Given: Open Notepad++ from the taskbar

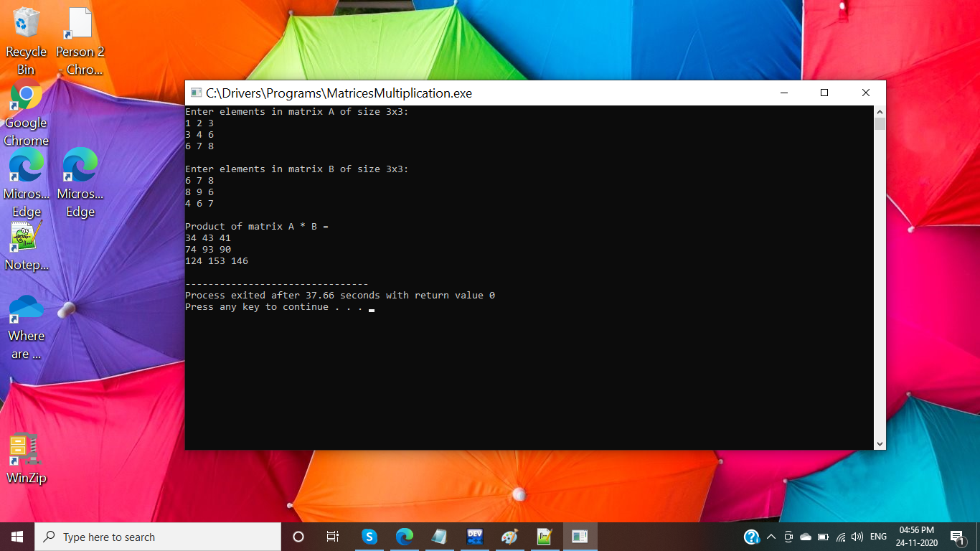Looking at the screenshot, I should tap(545, 537).
